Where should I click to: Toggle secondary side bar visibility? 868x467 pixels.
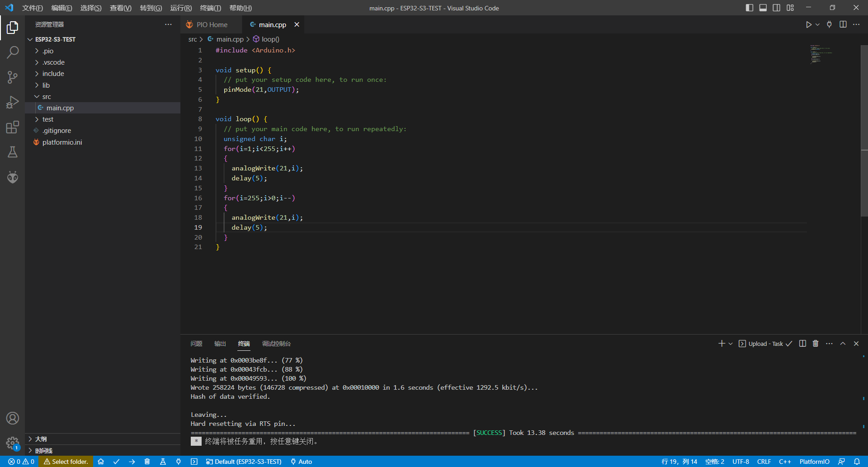tap(777, 8)
